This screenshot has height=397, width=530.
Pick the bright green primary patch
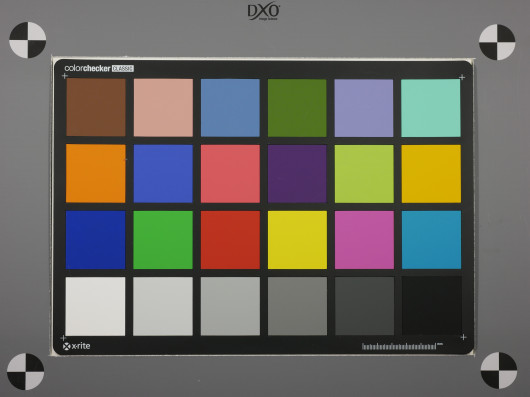point(163,240)
